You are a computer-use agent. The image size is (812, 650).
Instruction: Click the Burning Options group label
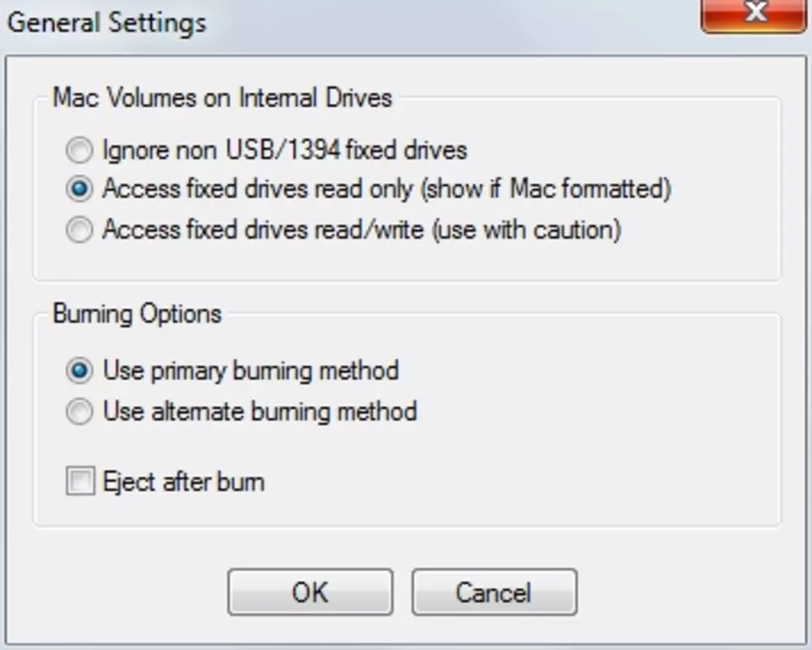[x=137, y=314]
